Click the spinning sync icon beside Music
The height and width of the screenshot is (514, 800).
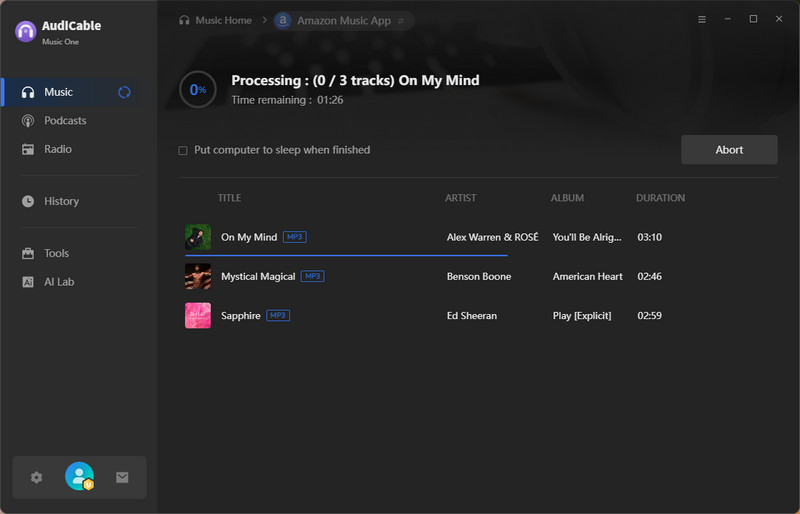124,92
